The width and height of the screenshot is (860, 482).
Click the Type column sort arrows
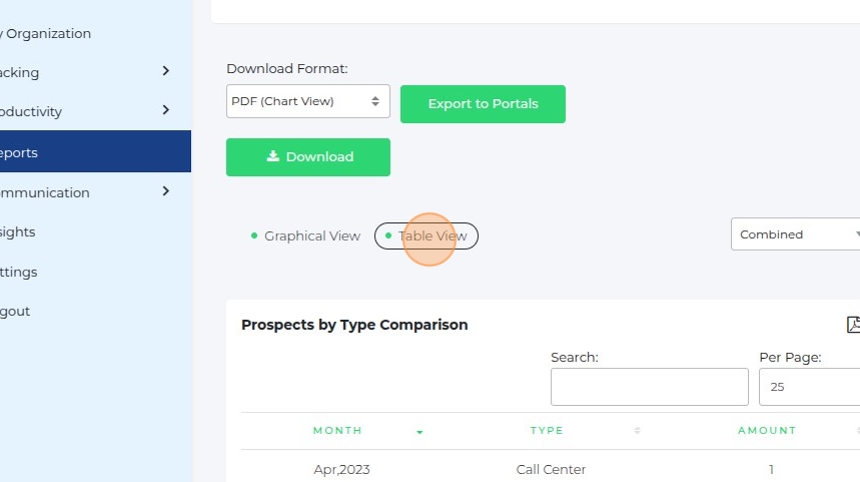[637, 431]
